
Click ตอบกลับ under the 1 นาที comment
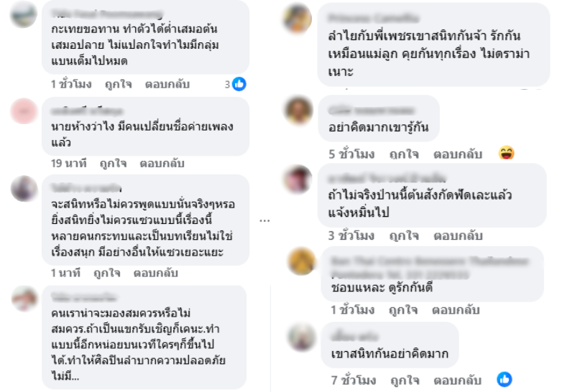[x=155, y=273]
